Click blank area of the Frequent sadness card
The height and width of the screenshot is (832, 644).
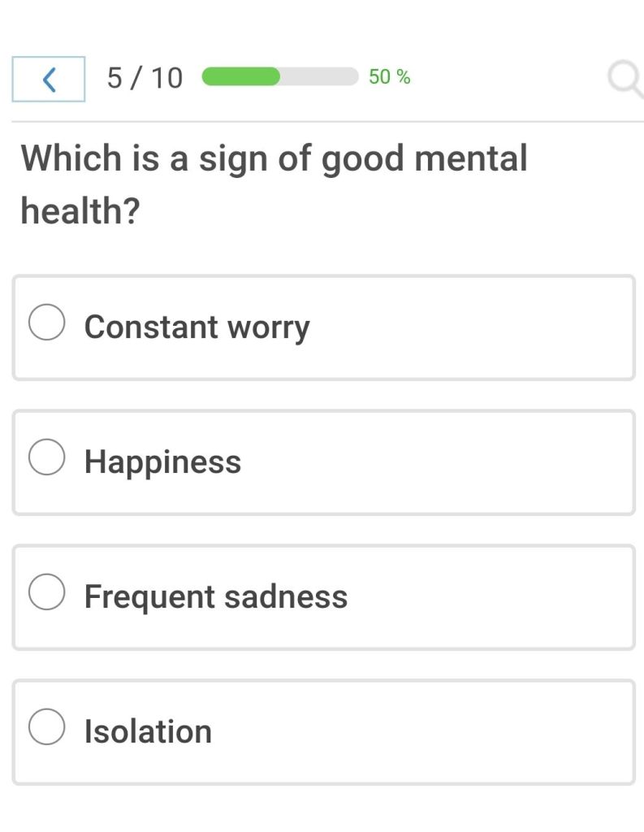point(487,597)
